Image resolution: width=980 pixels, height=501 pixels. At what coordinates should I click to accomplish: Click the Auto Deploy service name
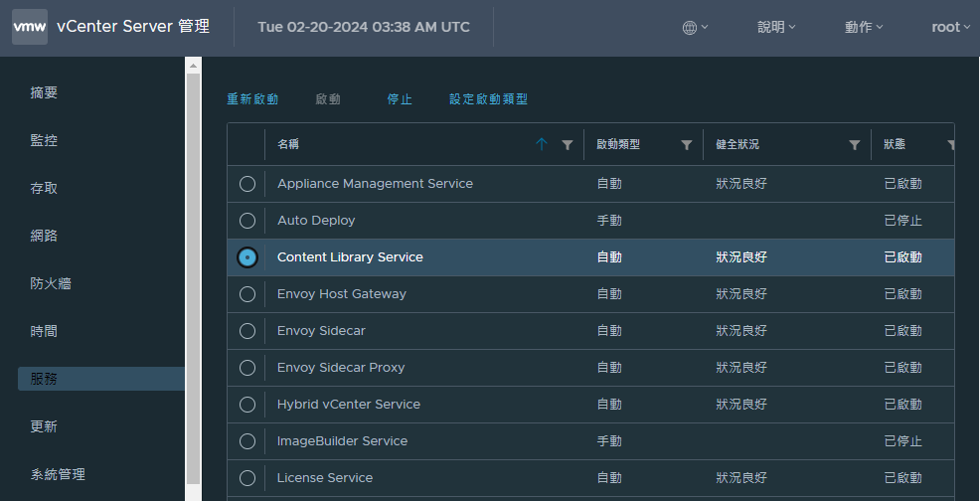coord(316,221)
